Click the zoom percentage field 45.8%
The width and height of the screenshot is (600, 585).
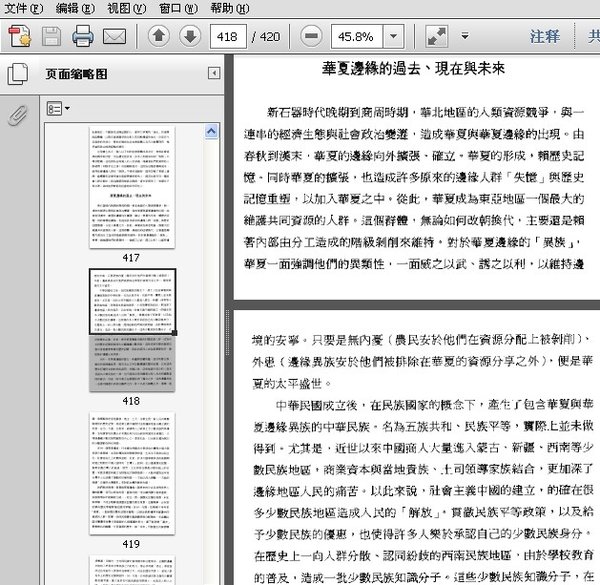pos(357,36)
